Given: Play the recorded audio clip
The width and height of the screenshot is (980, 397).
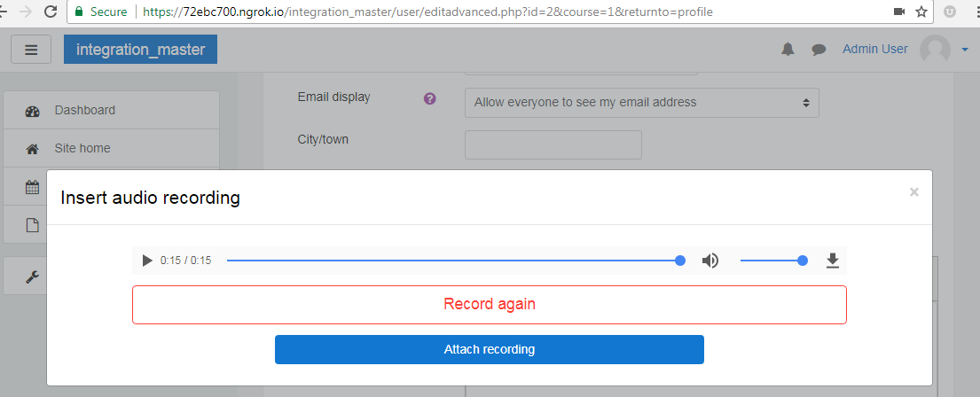Looking at the screenshot, I should tap(147, 261).
